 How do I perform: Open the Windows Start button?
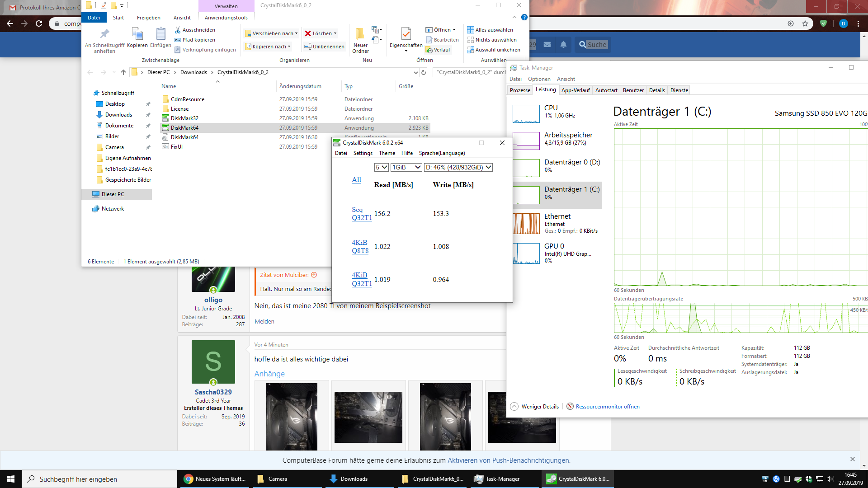(11, 479)
